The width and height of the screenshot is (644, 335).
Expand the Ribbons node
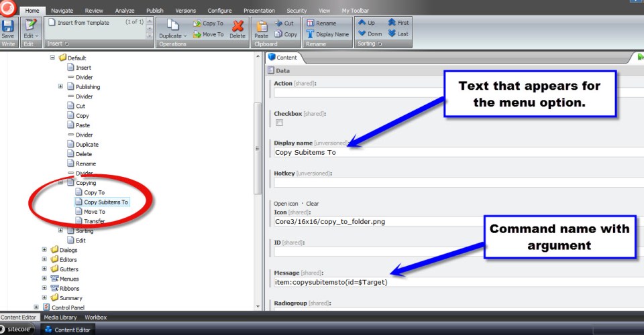(44, 288)
